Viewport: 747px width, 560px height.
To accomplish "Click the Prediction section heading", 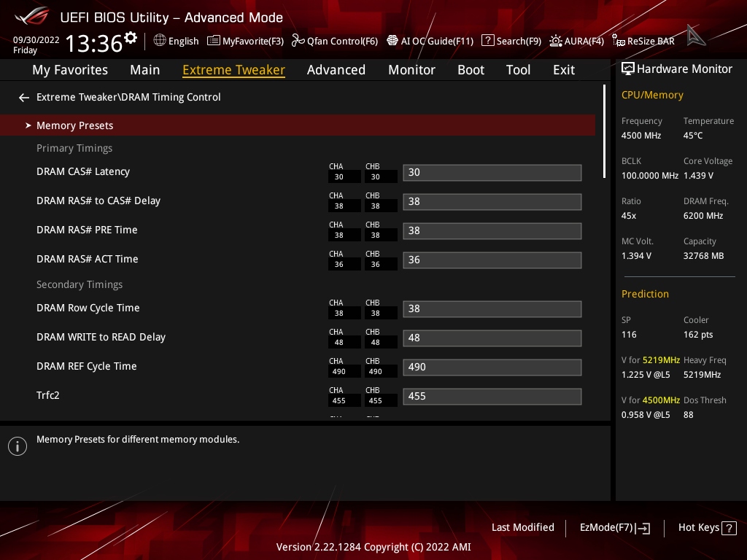I will tap(645, 294).
